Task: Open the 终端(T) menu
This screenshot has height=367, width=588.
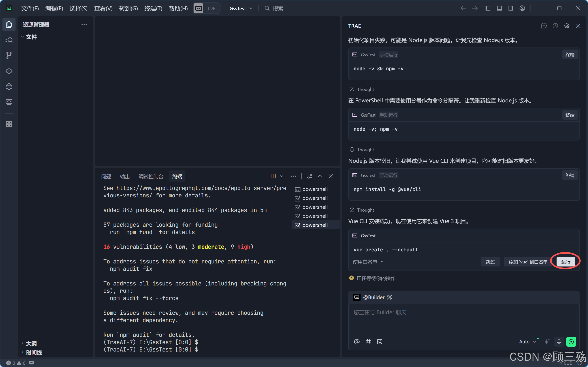Action: tap(153, 8)
